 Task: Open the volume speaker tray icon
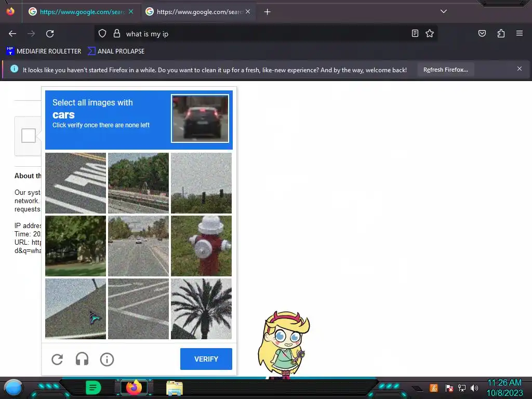click(474, 388)
